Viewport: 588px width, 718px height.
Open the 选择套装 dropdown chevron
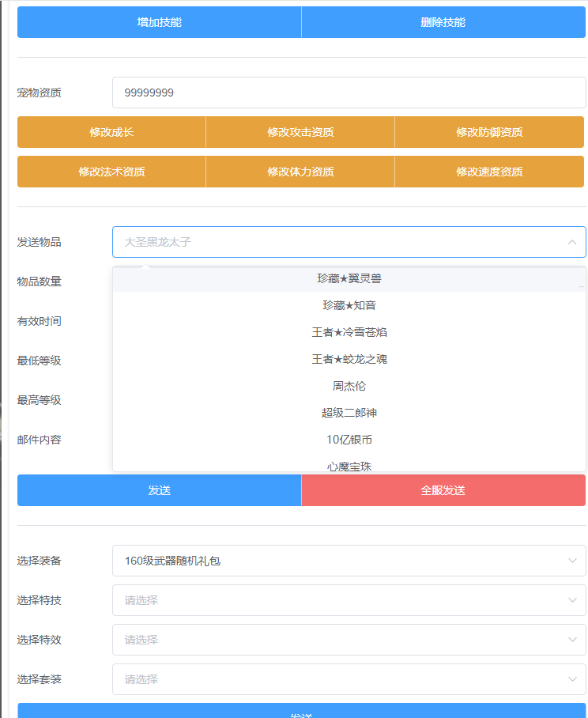click(572, 679)
